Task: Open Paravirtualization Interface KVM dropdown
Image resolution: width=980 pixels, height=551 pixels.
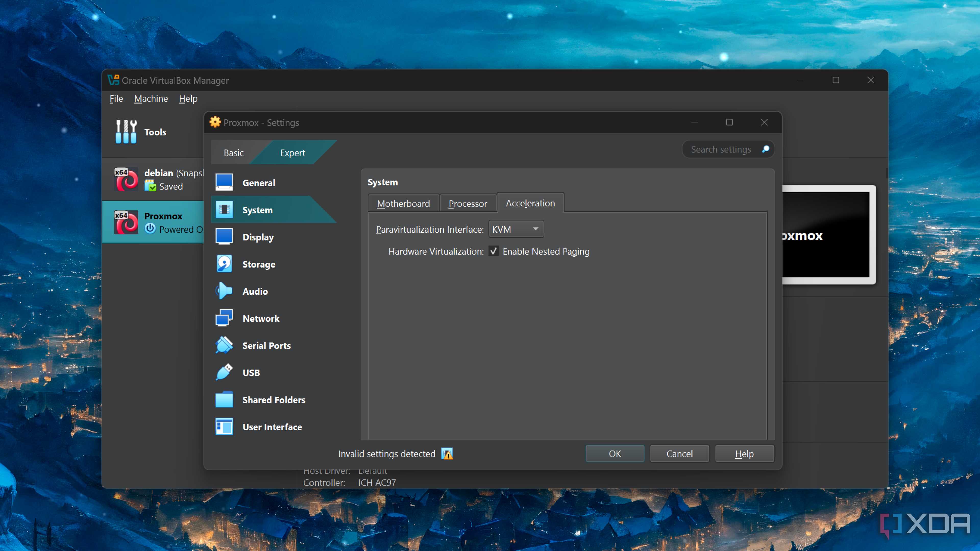Action: pos(516,229)
